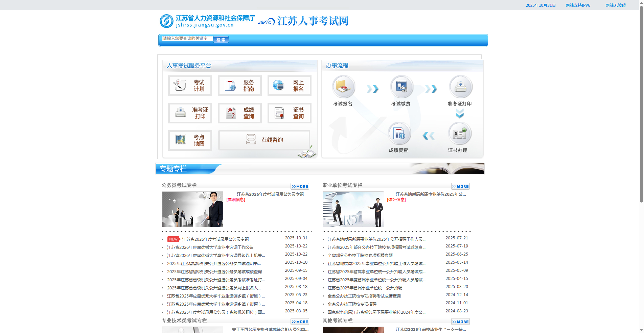Screen dimensions: 644x333
Task: Open the 准考证打印 service icon
Action: (x=190, y=113)
